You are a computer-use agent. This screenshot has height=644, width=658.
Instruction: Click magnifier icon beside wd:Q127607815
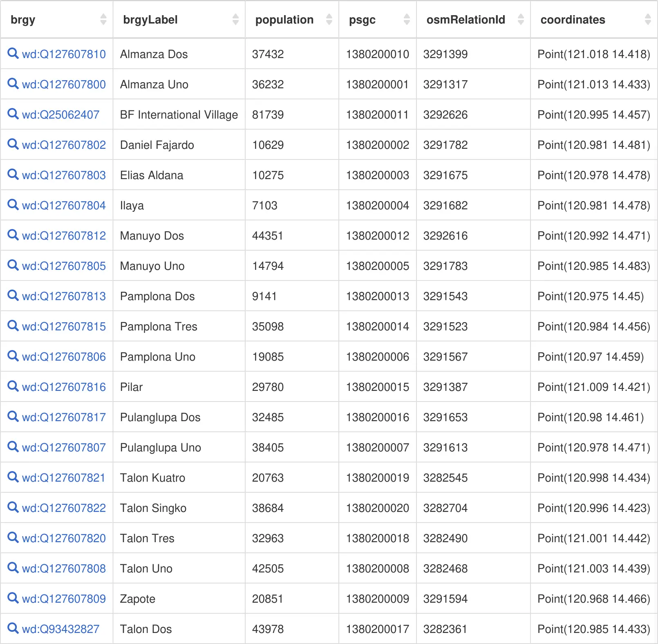pos(13,325)
